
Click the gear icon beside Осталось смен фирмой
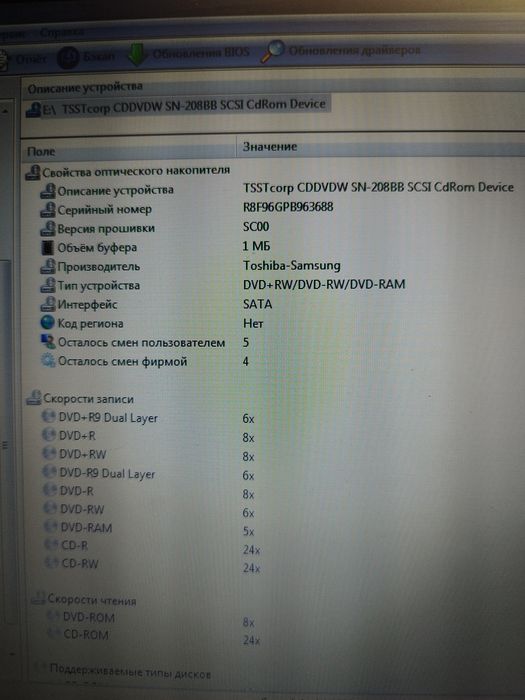click(48, 360)
